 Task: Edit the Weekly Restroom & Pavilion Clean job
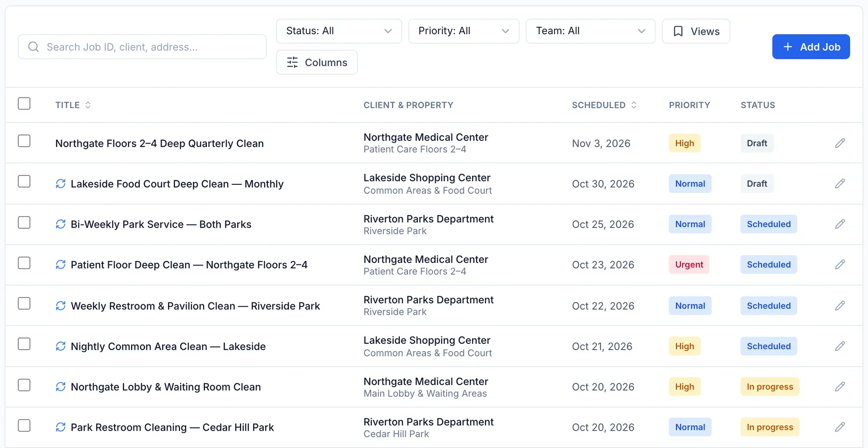pyautogui.click(x=840, y=306)
